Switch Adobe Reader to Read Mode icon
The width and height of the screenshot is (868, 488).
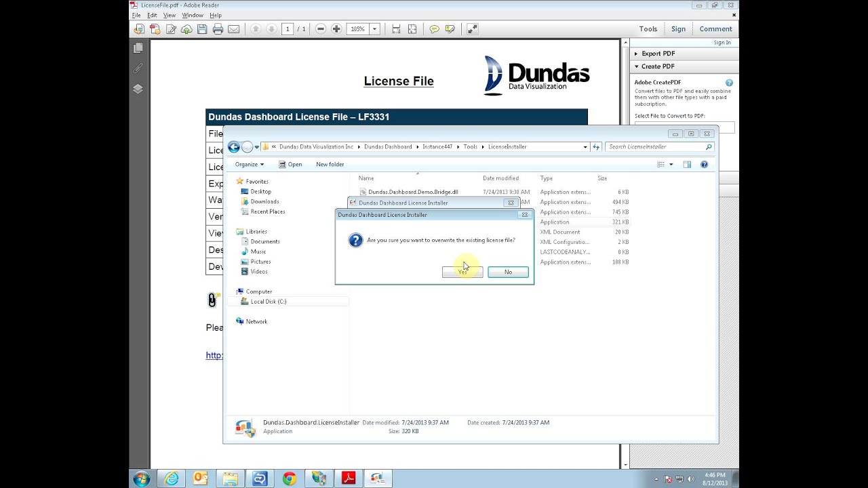tap(472, 29)
